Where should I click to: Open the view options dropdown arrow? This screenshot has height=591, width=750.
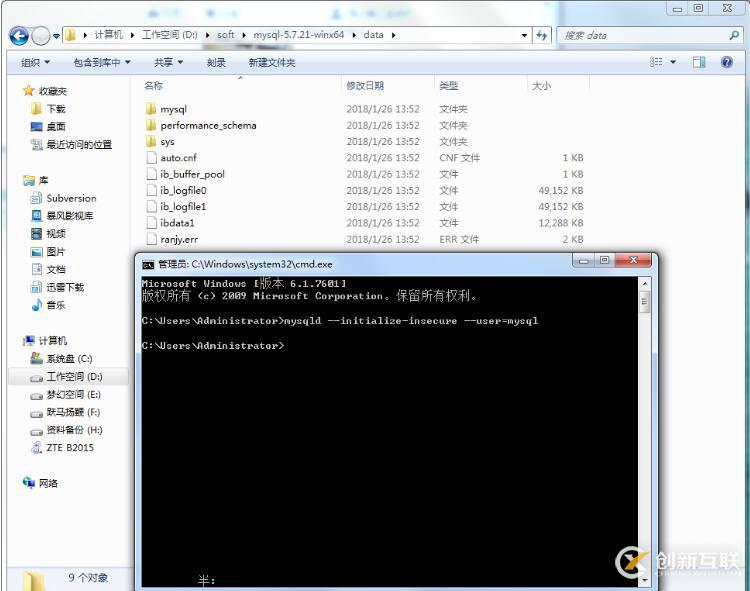tap(673, 62)
